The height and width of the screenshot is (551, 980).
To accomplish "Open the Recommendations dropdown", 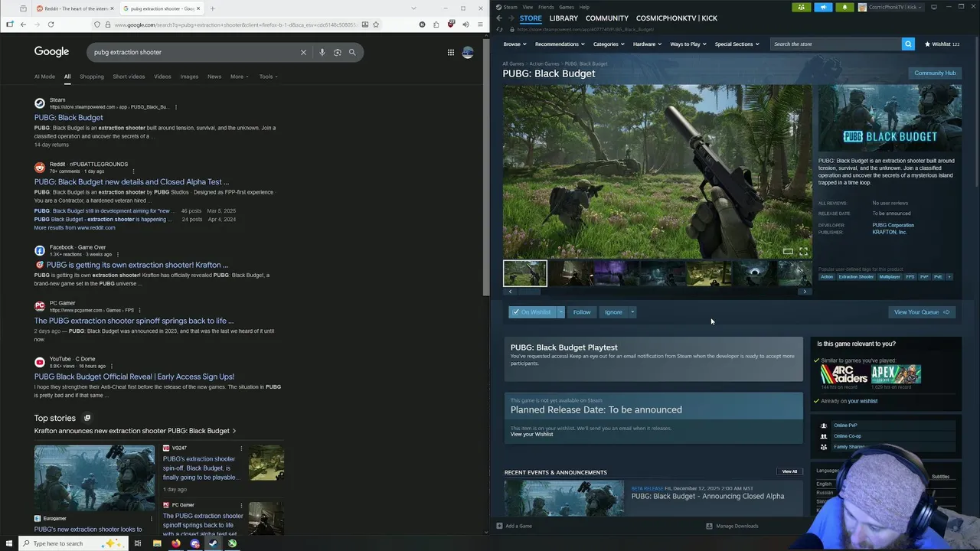I will pos(560,44).
